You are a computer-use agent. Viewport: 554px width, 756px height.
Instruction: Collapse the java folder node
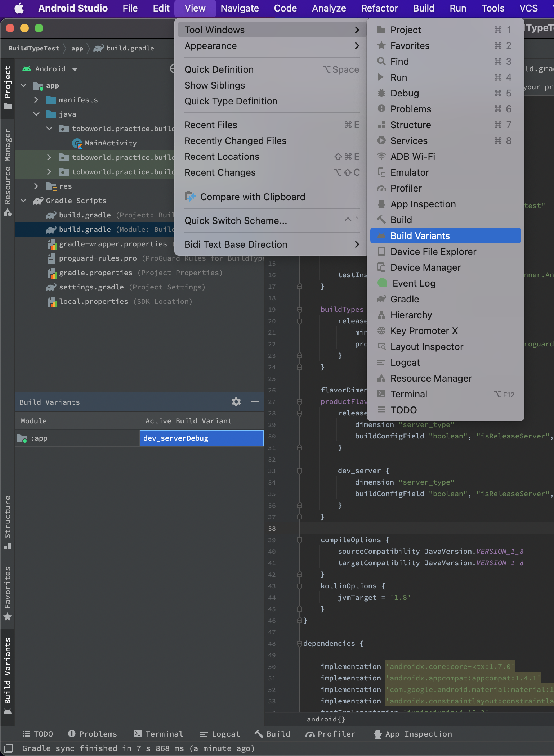point(36,114)
